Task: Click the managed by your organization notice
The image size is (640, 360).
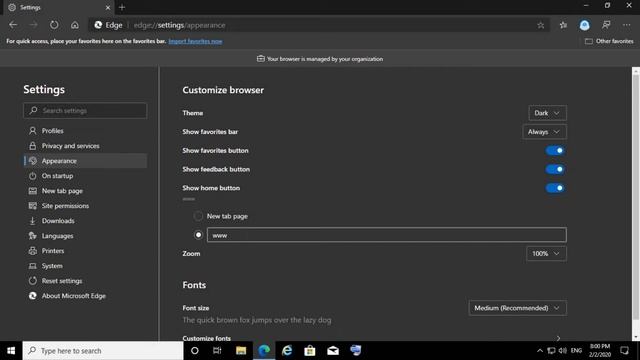Action: tap(320, 59)
